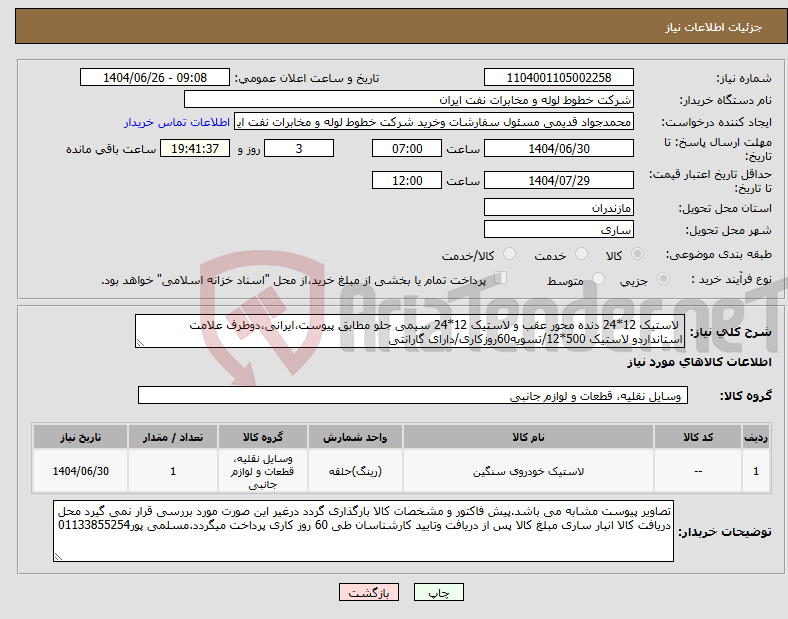Click the response deadline date 1404/06/30 field
The width and height of the screenshot is (788, 619).
[x=559, y=149]
